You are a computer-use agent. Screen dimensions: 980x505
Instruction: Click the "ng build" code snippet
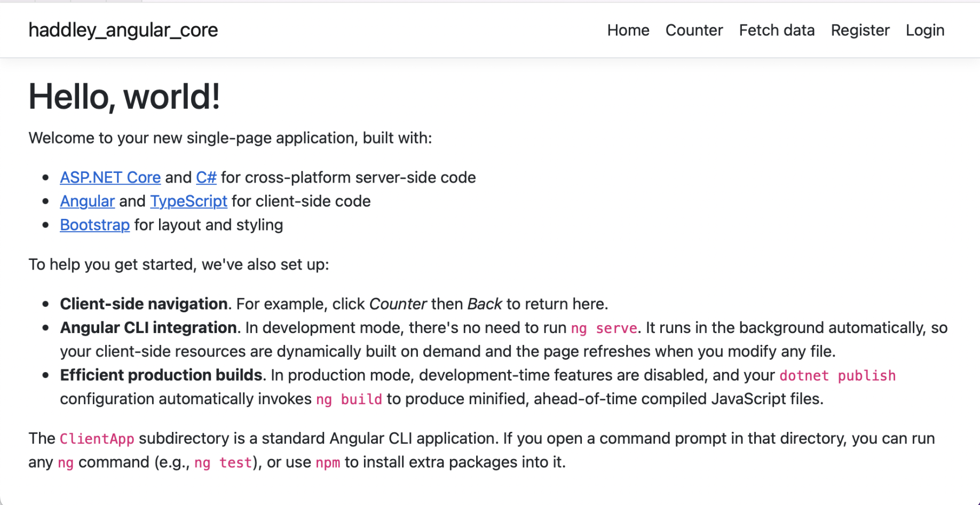click(349, 399)
